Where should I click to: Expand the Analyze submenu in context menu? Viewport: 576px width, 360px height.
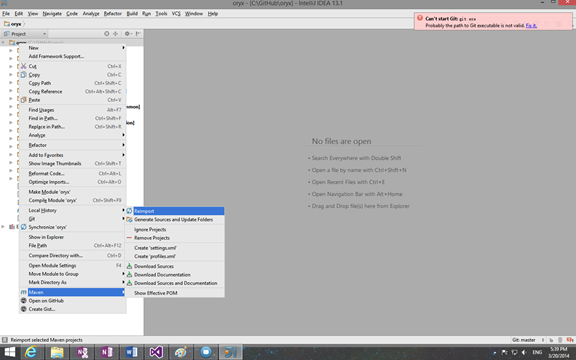tap(72, 135)
